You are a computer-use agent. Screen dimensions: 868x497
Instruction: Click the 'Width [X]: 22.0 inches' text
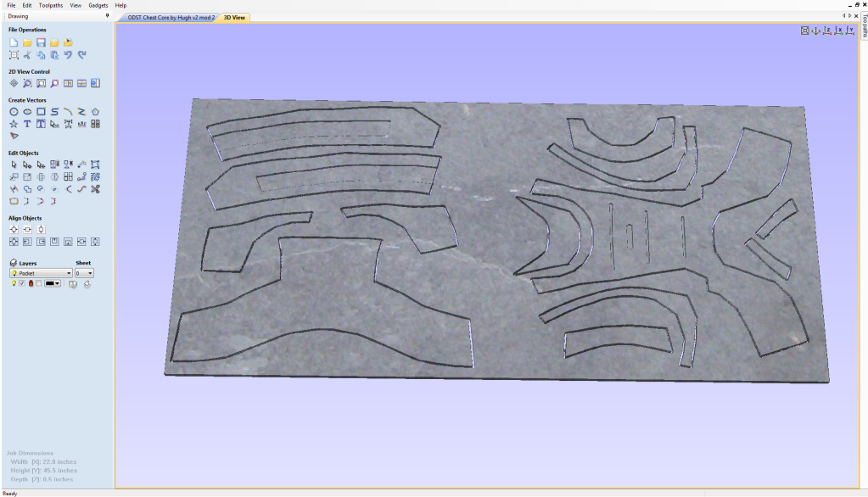(x=44, y=461)
